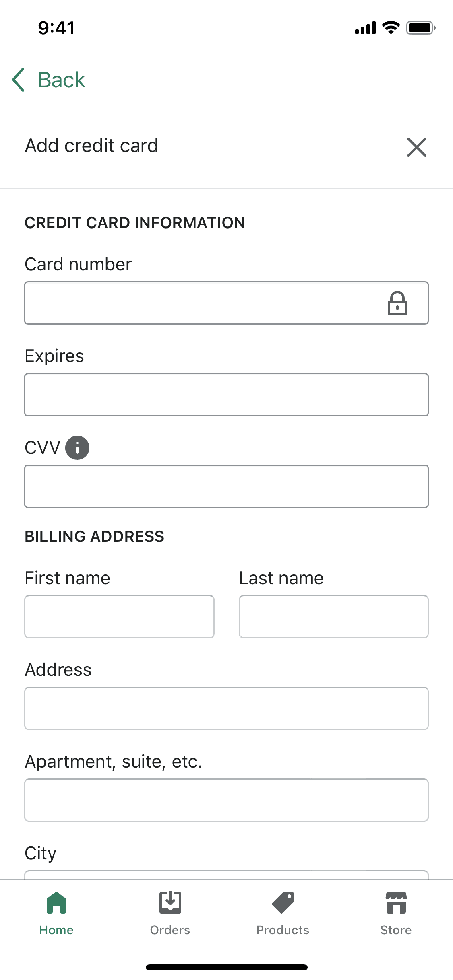Tap the lock icon in card number

pos(397,303)
